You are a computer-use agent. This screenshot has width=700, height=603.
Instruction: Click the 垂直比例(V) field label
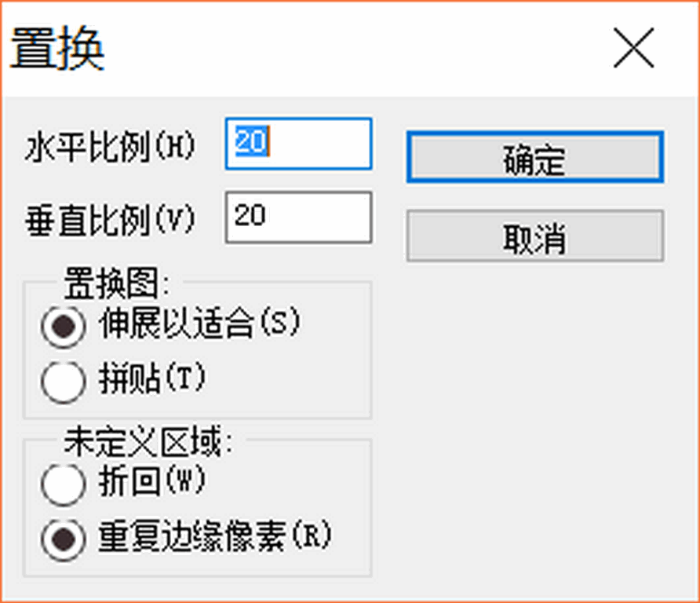110,220
